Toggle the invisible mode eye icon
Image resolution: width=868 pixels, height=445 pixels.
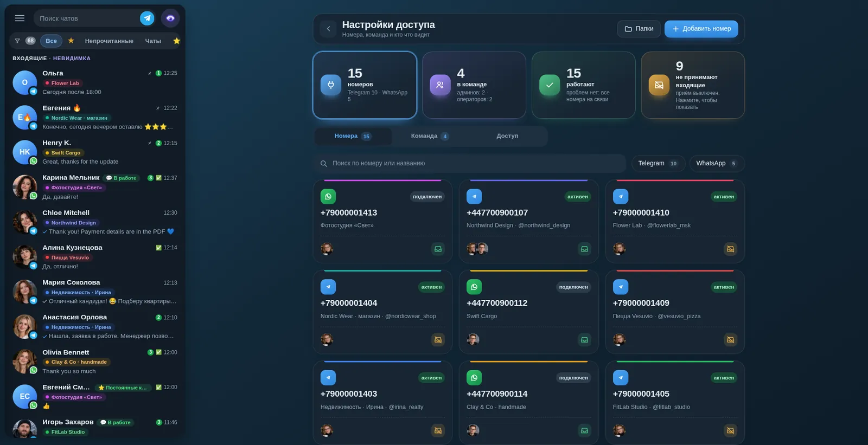coord(170,18)
